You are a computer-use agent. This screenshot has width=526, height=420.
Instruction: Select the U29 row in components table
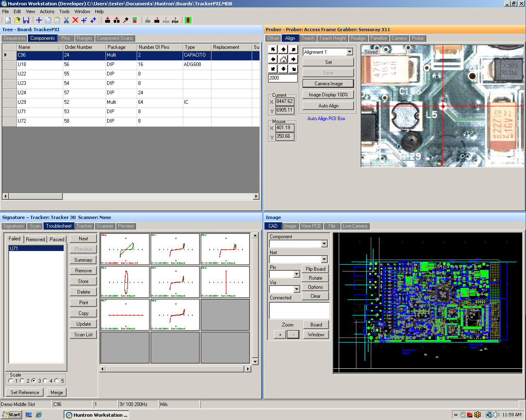pos(131,102)
